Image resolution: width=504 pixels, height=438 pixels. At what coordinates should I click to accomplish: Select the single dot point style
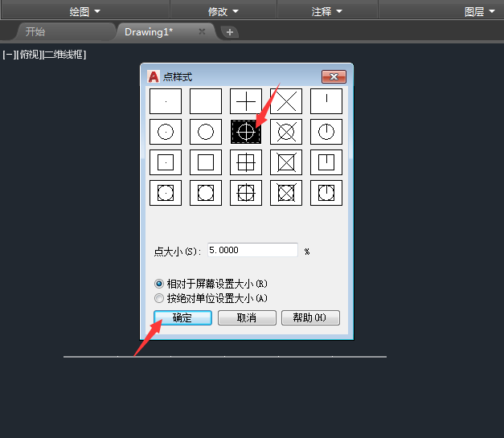[x=166, y=101]
